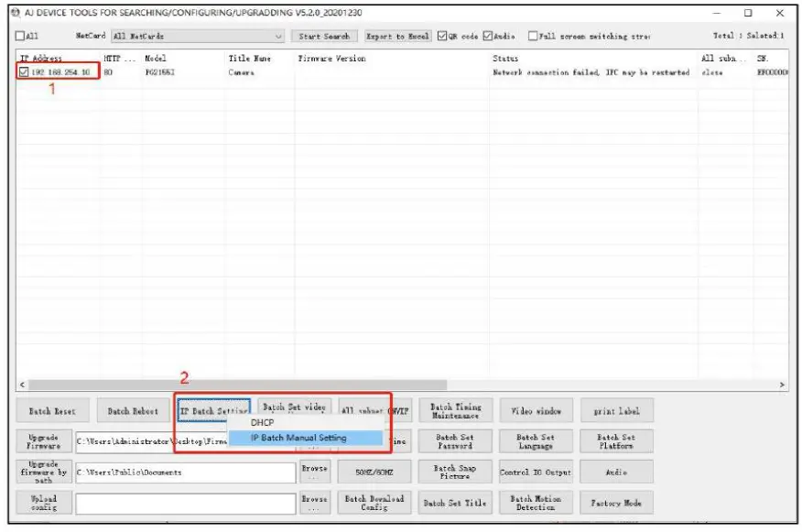802x532 pixels.
Task: Click Browse next to upload config field
Action: point(315,503)
